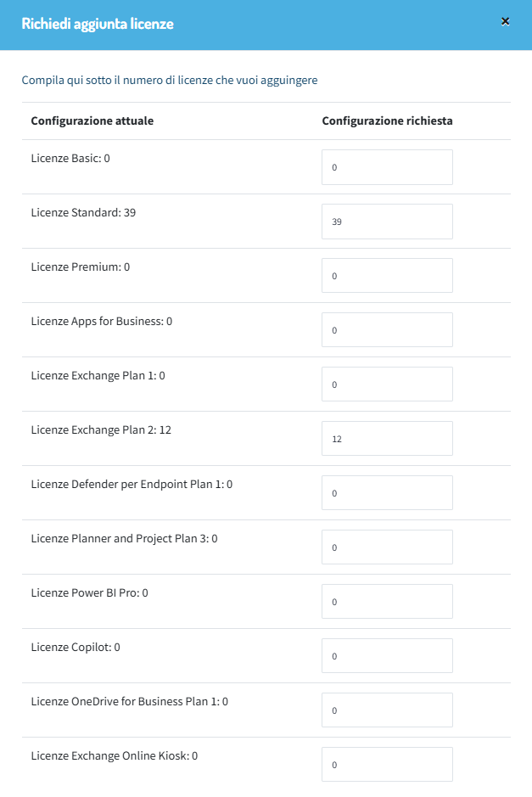This screenshot has height=797, width=532.
Task: Click inside the Licenze Standard field showing 39
Action: pos(386,221)
